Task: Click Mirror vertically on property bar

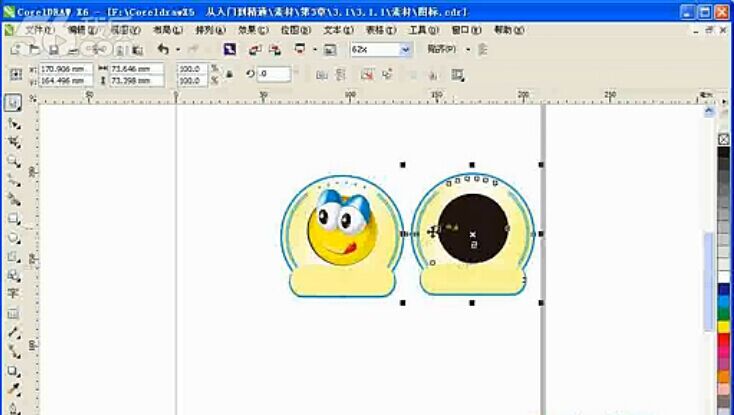Action: [x=341, y=74]
